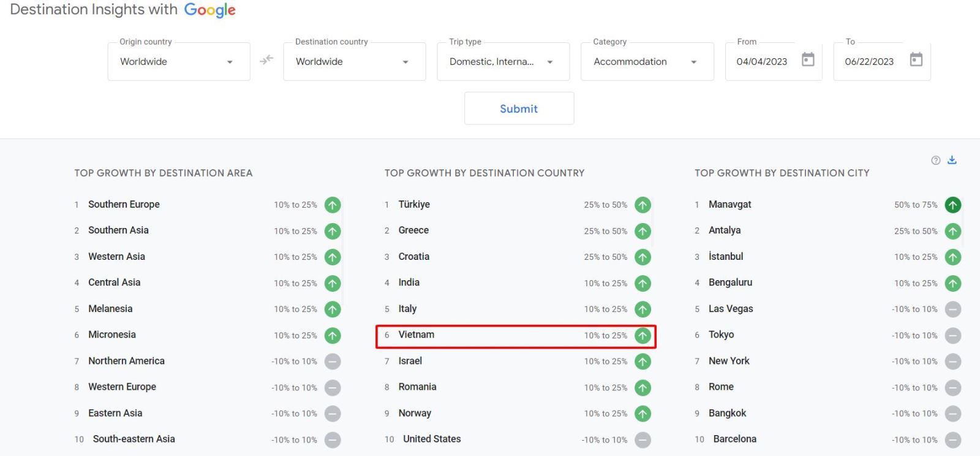
Task: Swap origin and destination countries
Action: [266, 60]
